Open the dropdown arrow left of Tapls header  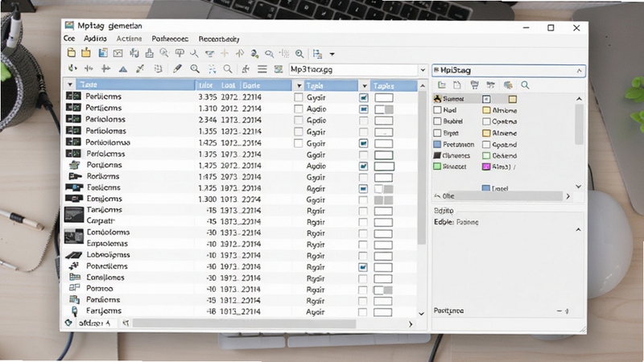pyautogui.click(x=299, y=86)
